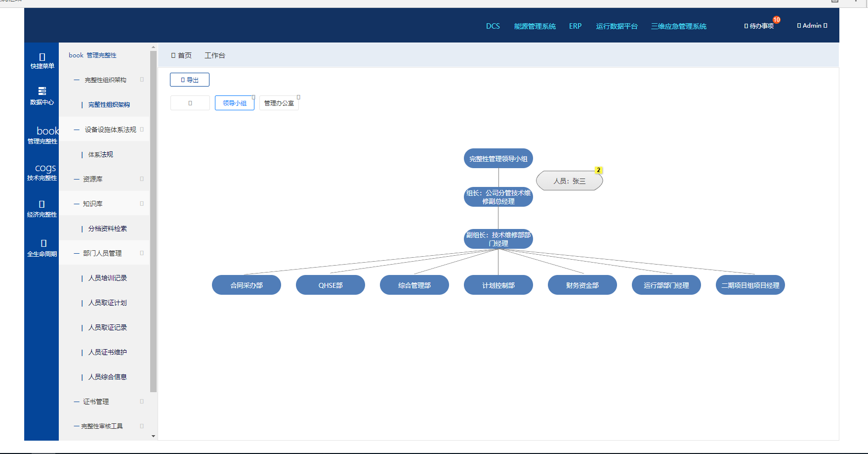Viewport: 868px width, 454px height.
Task: Go to the 能源管理系统 link
Action: [535, 26]
